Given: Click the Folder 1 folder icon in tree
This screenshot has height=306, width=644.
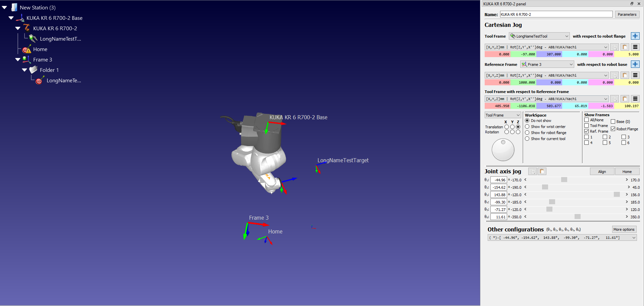Looking at the screenshot, I should pos(33,70).
